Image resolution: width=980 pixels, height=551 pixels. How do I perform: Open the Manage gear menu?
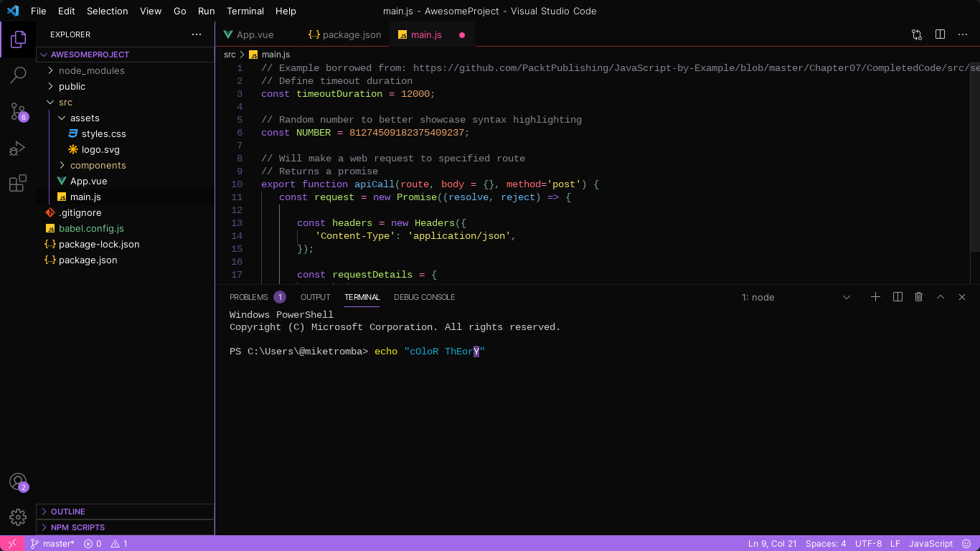[x=18, y=517]
